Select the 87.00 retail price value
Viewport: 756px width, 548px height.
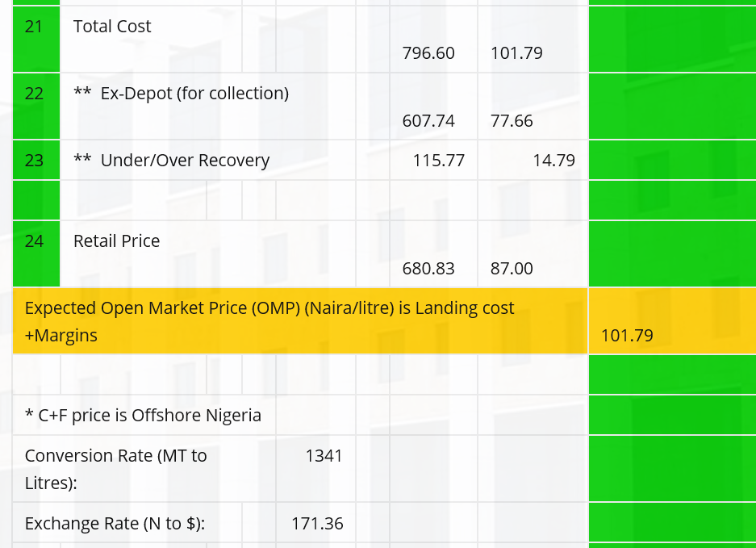pos(512,269)
